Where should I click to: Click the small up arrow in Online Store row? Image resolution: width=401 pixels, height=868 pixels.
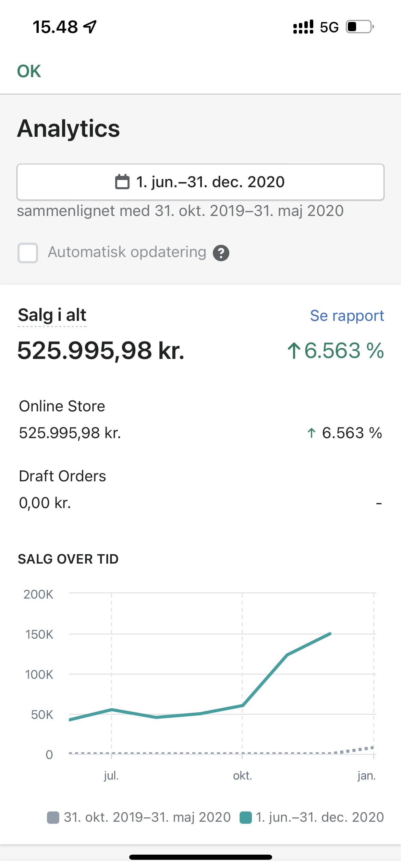[x=311, y=433]
